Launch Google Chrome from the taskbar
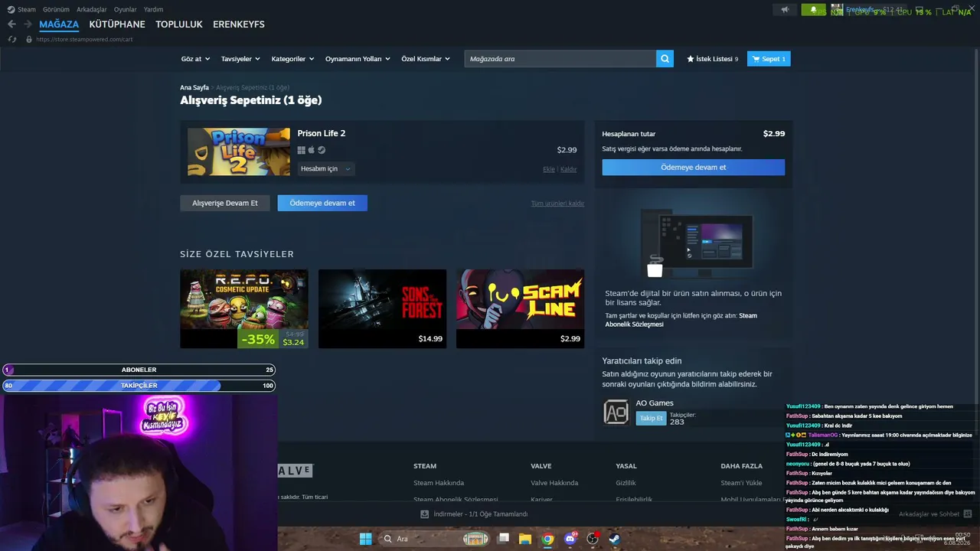980x551 pixels. point(547,539)
